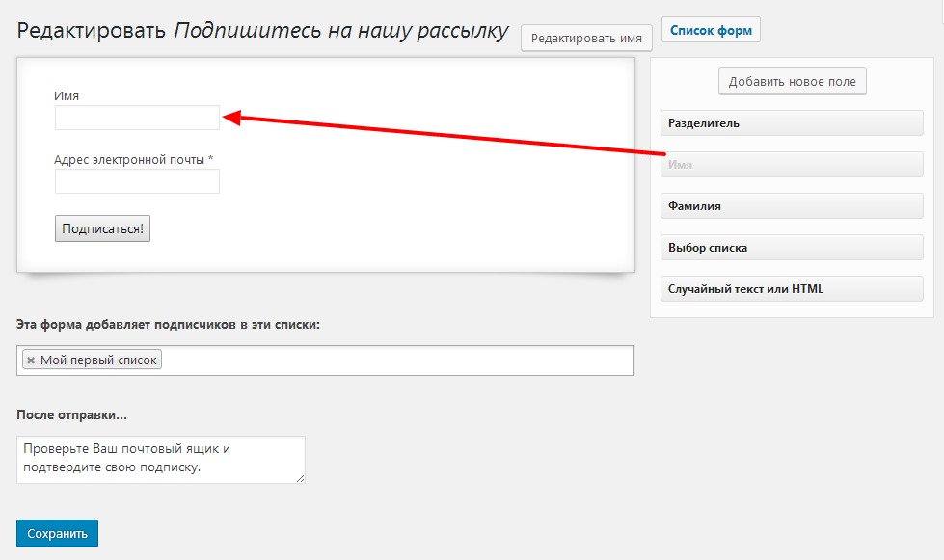
Task: Select the 'Фамилия' field block
Action: 792,206
